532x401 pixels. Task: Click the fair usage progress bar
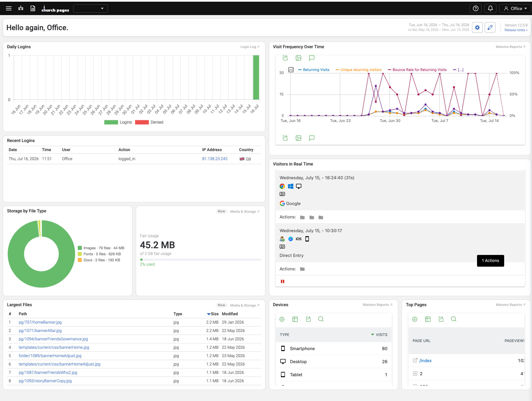pos(200,260)
